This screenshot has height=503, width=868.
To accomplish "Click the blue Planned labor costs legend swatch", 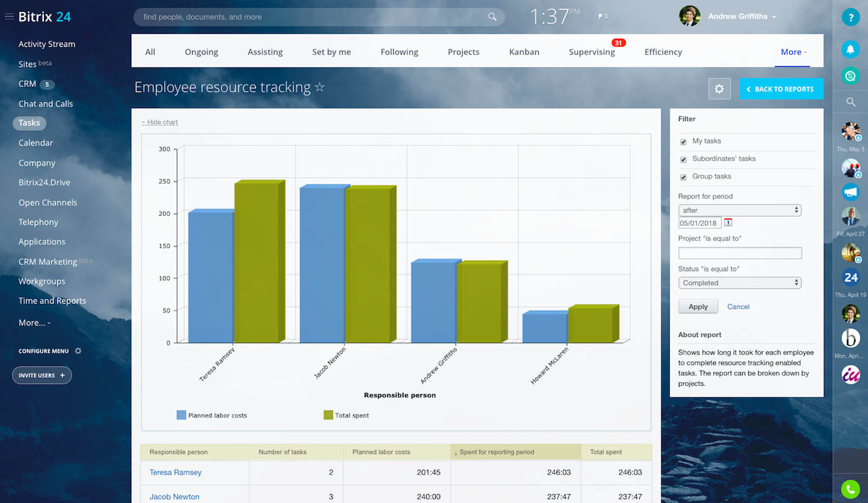I will click(x=181, y=415).
